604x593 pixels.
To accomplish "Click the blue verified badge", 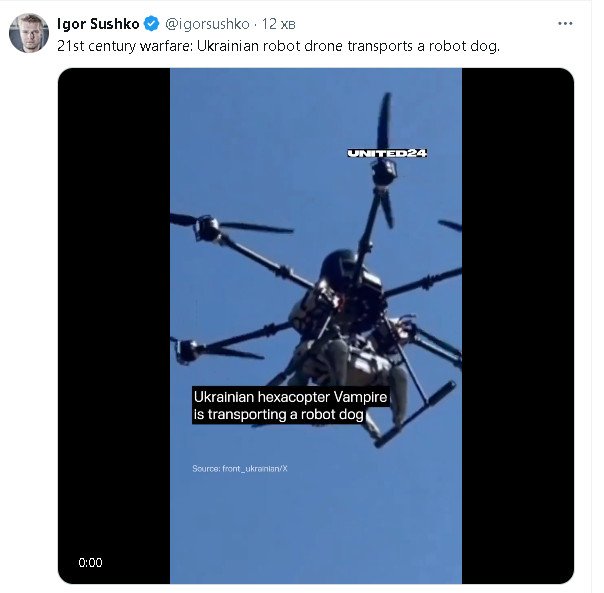I will click(x=151, y=24).
